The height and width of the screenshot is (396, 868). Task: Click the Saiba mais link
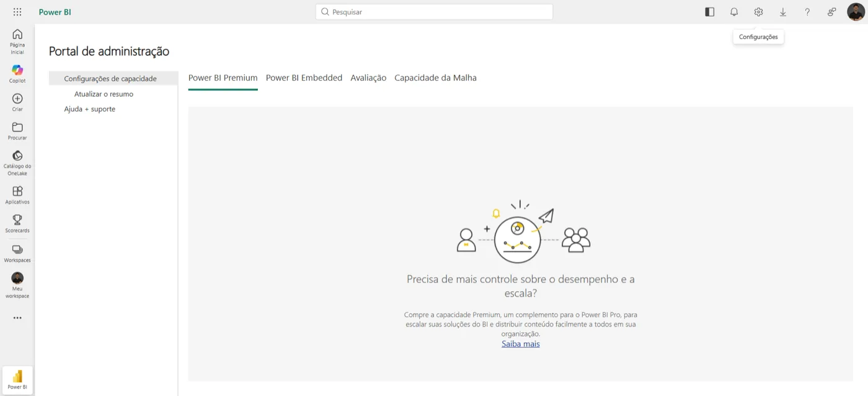click(521, 344)
